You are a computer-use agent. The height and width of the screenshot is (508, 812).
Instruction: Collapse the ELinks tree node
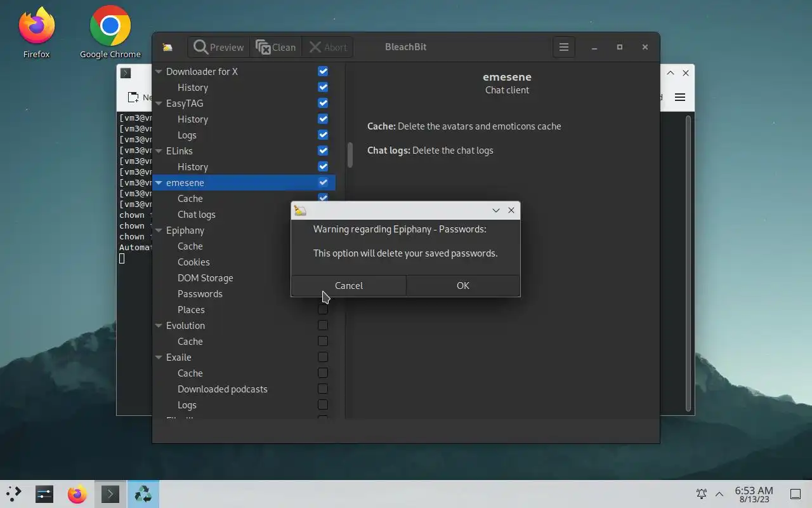pyautogui.click(x=159, y=151)
